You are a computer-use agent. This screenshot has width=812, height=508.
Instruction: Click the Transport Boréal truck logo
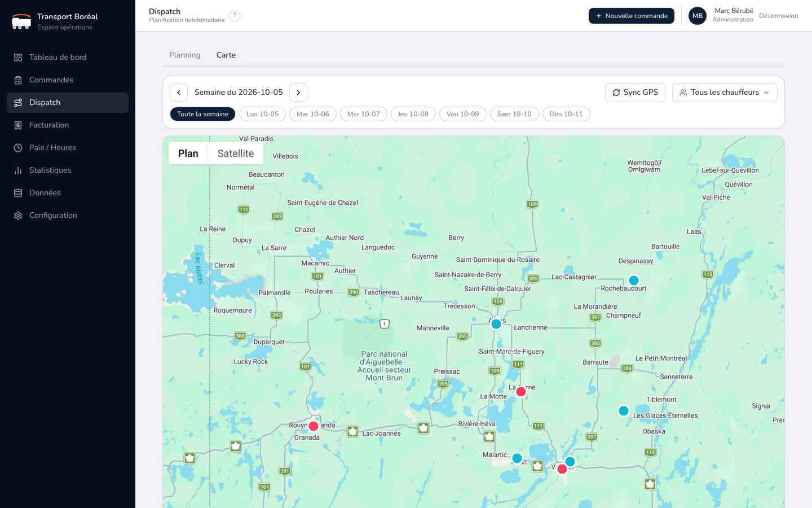[21, 21]
